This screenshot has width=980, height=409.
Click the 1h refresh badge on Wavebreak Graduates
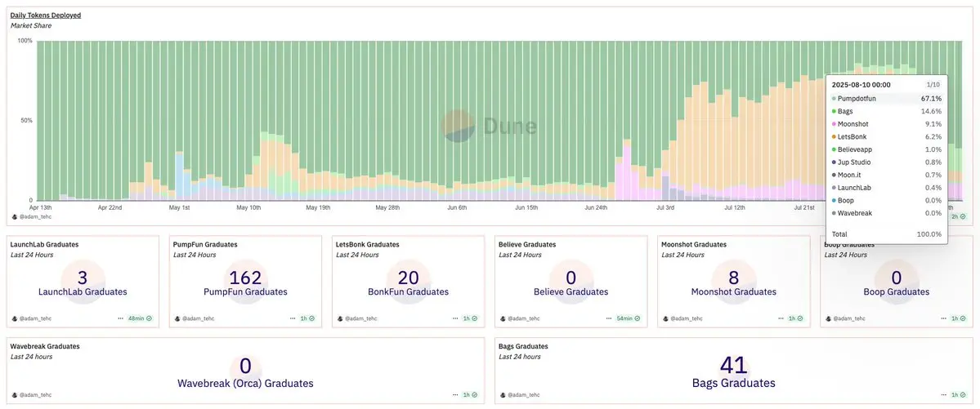(x=469, y=395)
